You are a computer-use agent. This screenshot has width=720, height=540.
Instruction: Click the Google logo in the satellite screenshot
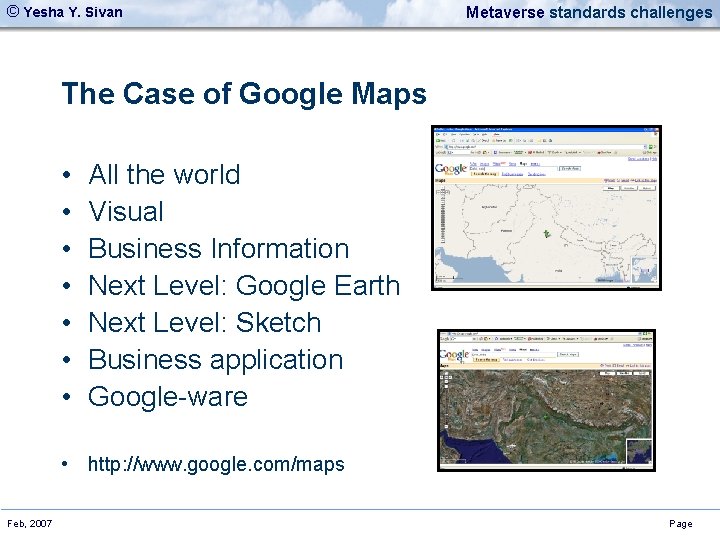point(455,355)
